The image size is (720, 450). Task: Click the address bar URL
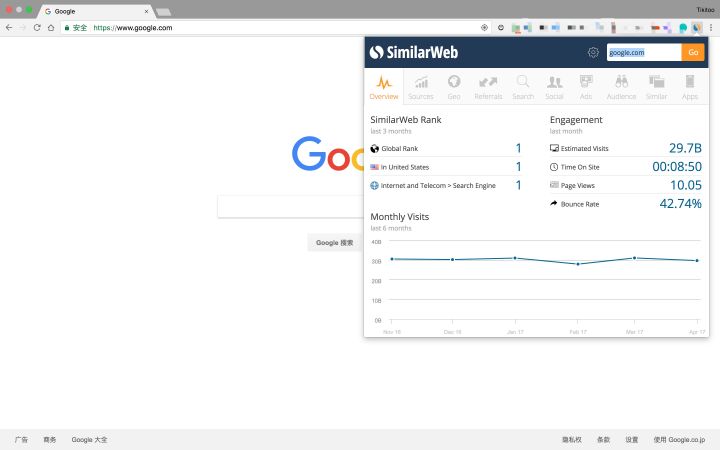pyautogui.click(x=133, y=28)
